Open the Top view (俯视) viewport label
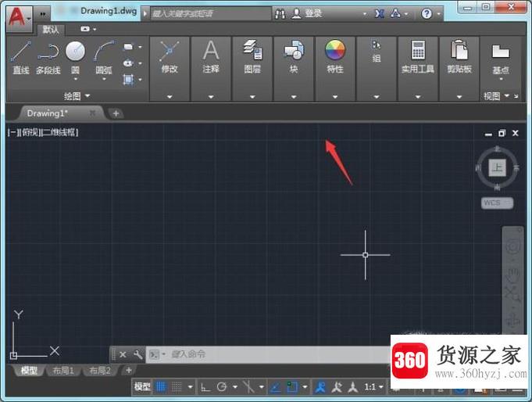Screen dimensions: 532x402 pyautogui.click(x=31, y=132)
